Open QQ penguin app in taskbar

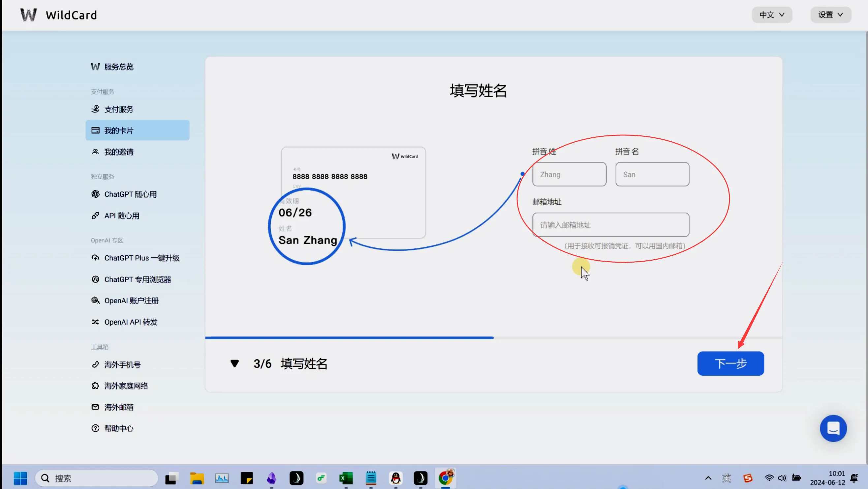[x=396, y=478]
